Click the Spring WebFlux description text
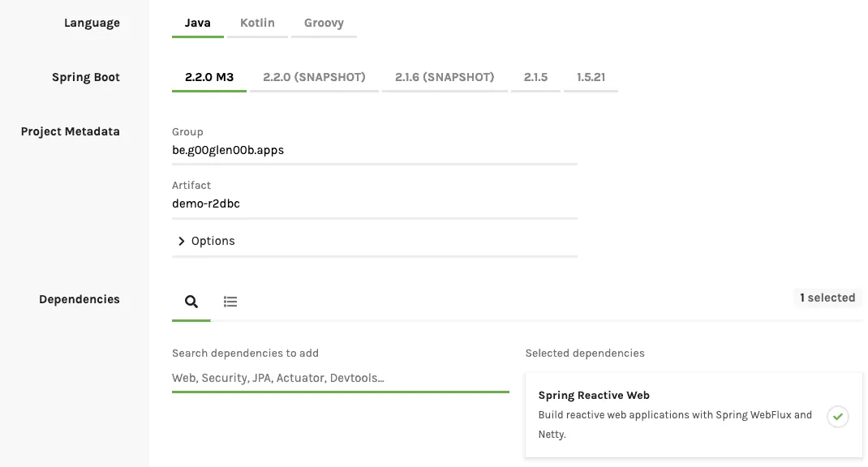The width and height of the screenshot is (868, 467). tap(675, 424)
